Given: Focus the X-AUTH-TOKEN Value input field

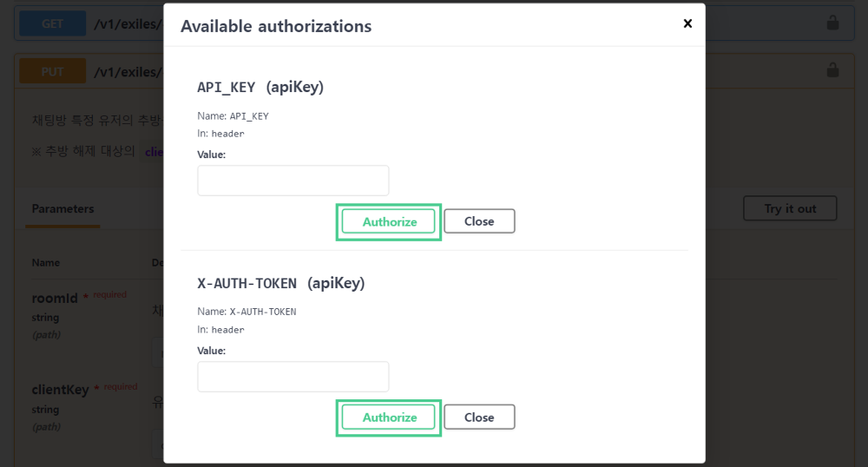Looking at the screenshot, I should (293, 377).
